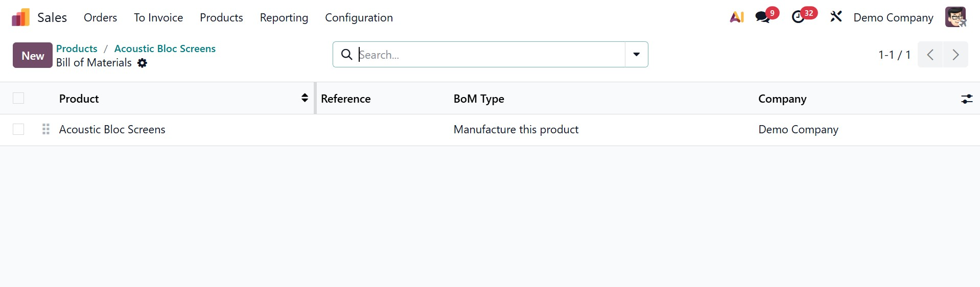
Task: Click the debug tools wrench icon
Action: (836, 17)
